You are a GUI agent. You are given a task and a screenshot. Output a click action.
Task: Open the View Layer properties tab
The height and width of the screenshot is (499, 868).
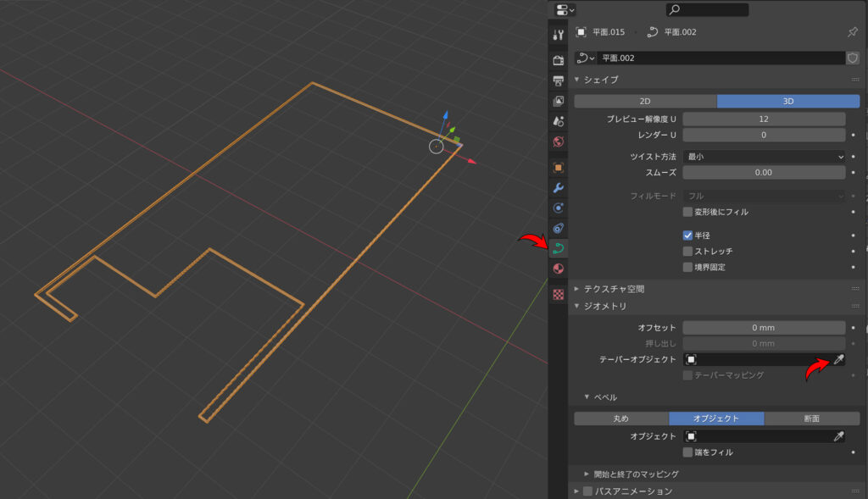[558, 101]
